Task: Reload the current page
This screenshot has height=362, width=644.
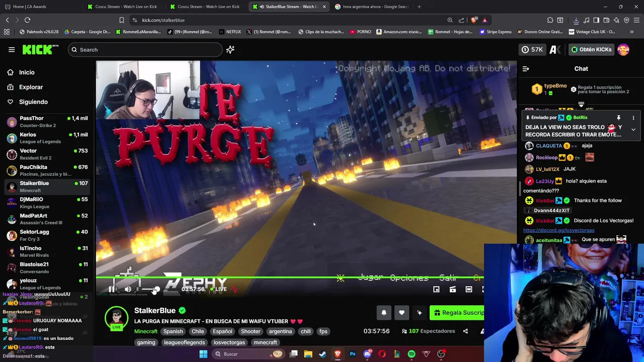Action: 27,20
